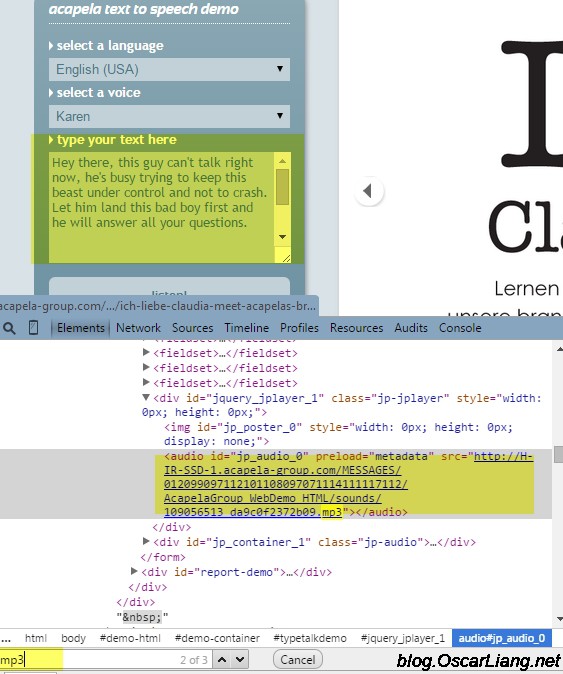The width and height of the screenshot is (563, 674).
Task: Select the "&nbsp;" text node
Action: pyautogui.click(x=142, y=617)
